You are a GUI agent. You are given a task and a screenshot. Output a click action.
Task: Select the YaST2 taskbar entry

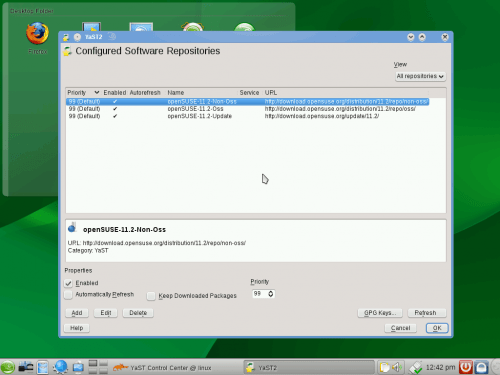click(x=309, y=368)
